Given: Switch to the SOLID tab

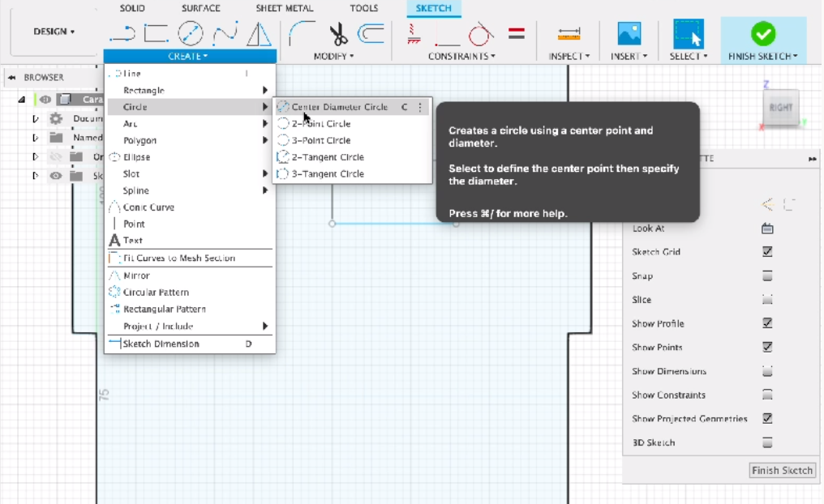Looking at the screenshot, I should click(132, 8).
